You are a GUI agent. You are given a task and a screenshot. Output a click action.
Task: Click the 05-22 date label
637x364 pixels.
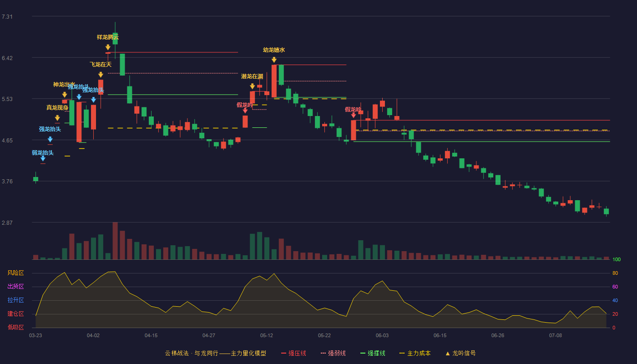(324, 335)
